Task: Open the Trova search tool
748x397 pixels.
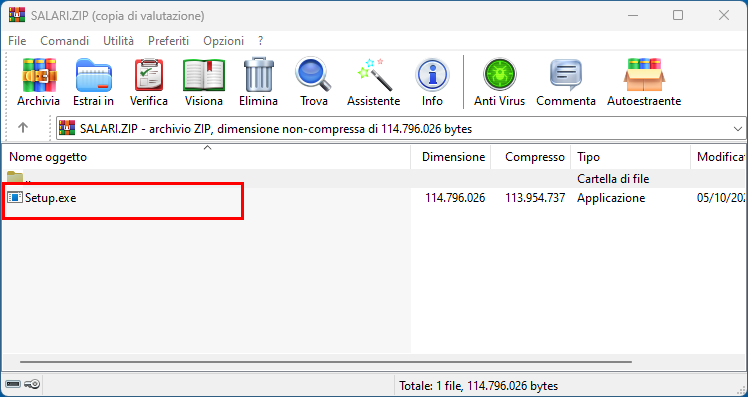Action: pyautogui.click(x=313, y=82)
